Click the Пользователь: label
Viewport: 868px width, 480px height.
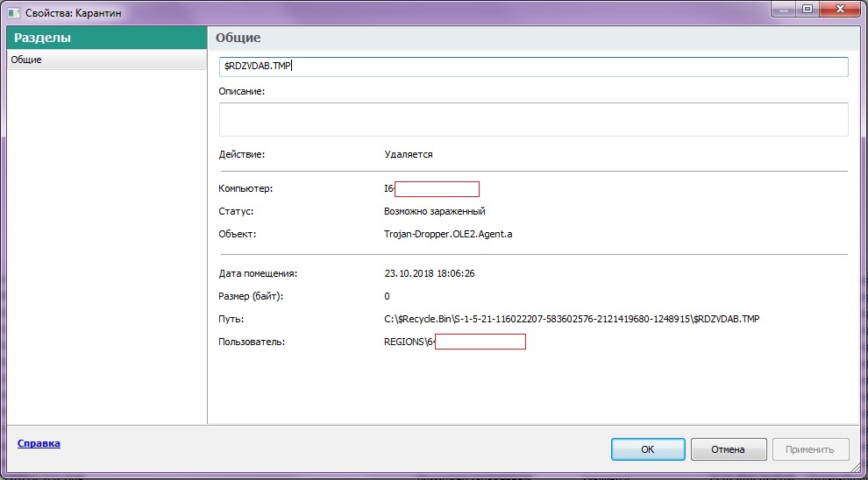(252, 342)
